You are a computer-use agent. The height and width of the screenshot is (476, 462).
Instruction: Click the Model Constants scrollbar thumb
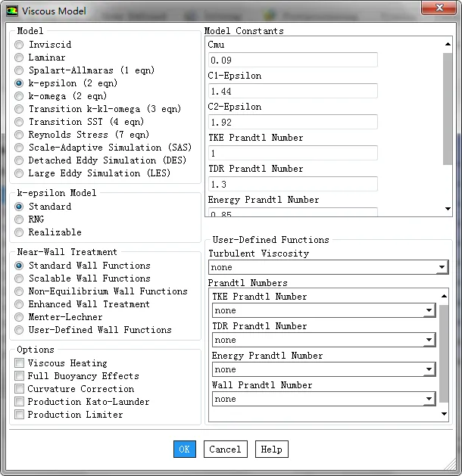pos(448,109)
